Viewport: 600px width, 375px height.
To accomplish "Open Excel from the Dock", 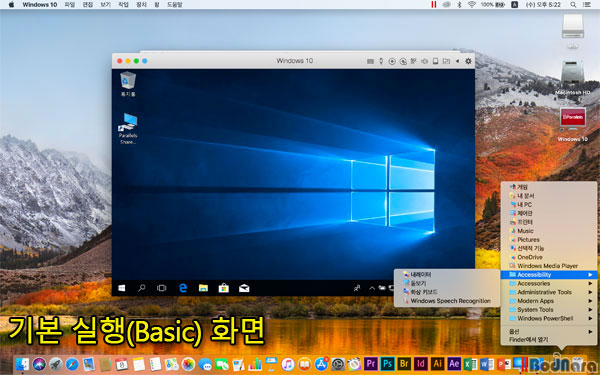I will [471, 364].
